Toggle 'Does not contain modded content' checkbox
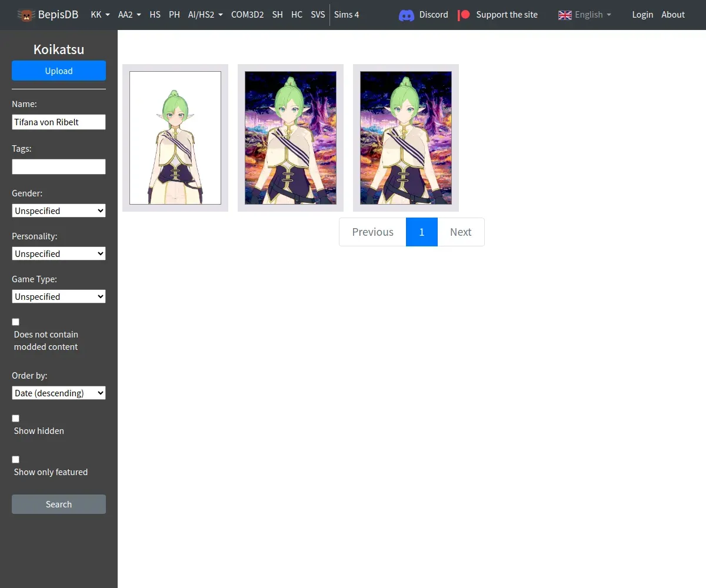706x588 pixels. tap(16, 322)
